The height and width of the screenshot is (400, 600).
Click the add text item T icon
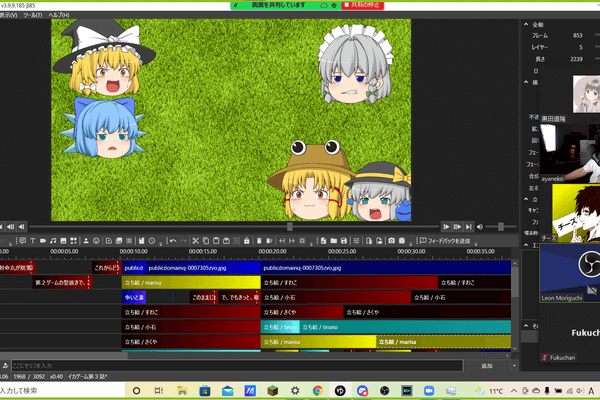click(33, 241)
